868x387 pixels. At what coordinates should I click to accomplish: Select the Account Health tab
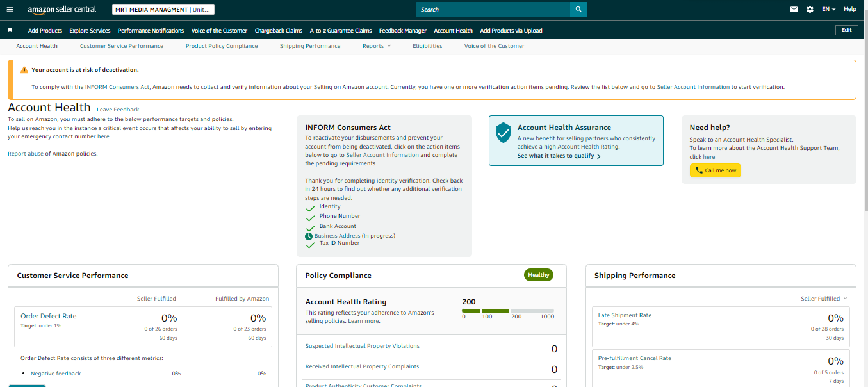coord(37,46)
